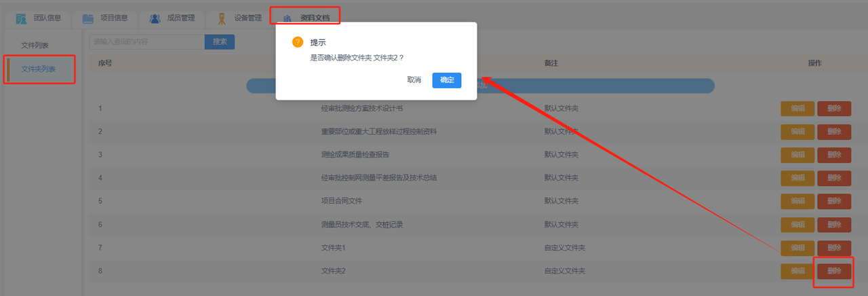The width and height of the screenshot is (868, 296).
Task: Edit the 经审批测绘方案技术设计书 row
Action: tap(797, 109)
